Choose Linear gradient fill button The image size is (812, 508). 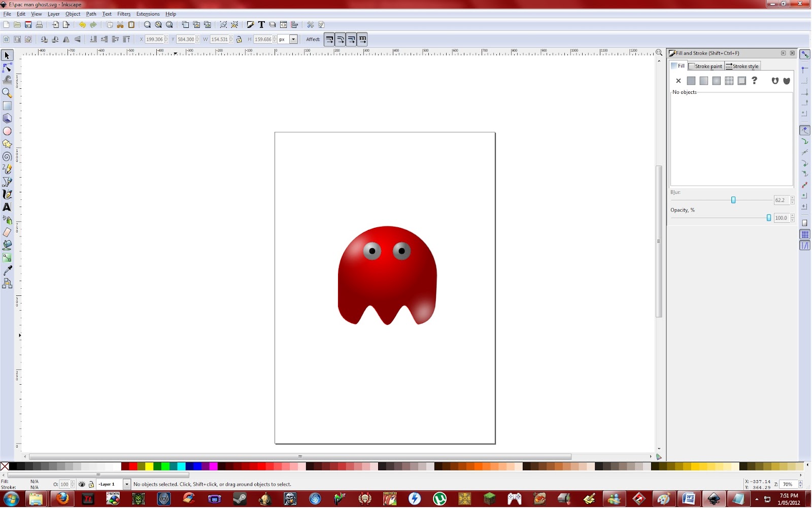coord(704,81)
